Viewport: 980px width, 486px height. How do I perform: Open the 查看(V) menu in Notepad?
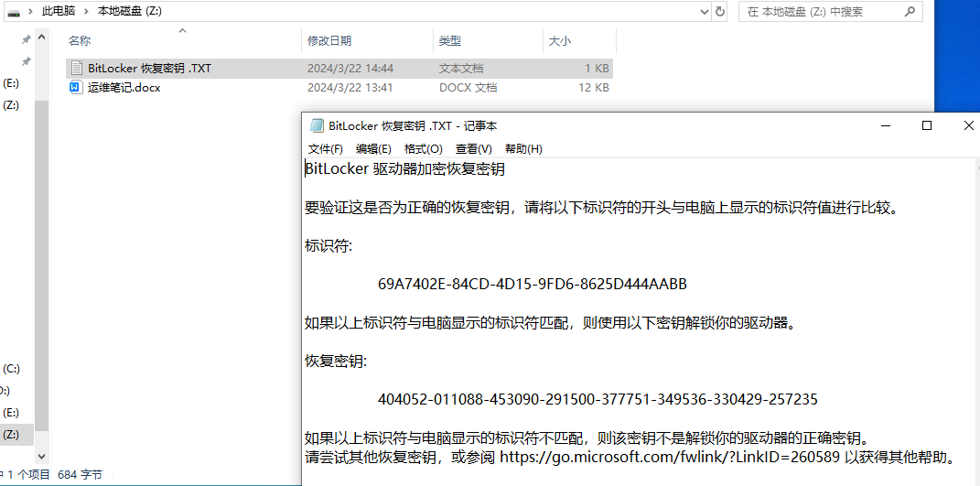click(x=473, y=149)
